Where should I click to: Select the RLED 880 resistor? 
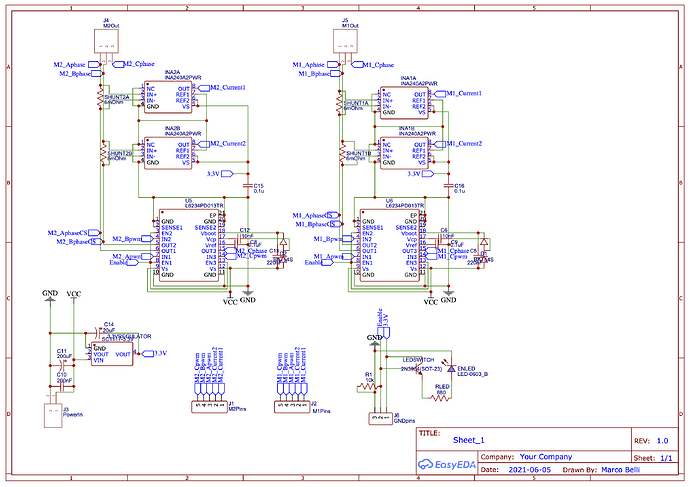439,398
